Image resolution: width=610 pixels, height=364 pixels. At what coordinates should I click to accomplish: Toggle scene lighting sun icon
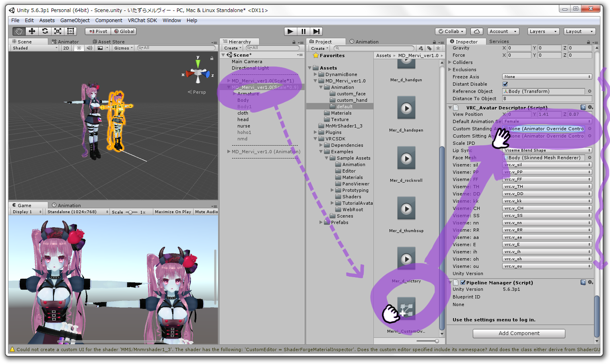pos(79,48)
